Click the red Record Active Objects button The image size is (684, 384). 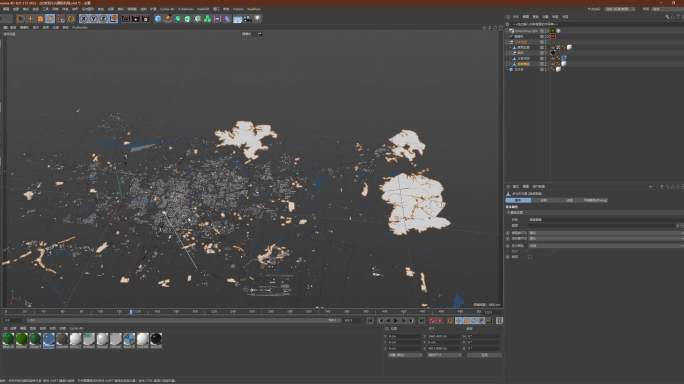(x=432, y=321)
